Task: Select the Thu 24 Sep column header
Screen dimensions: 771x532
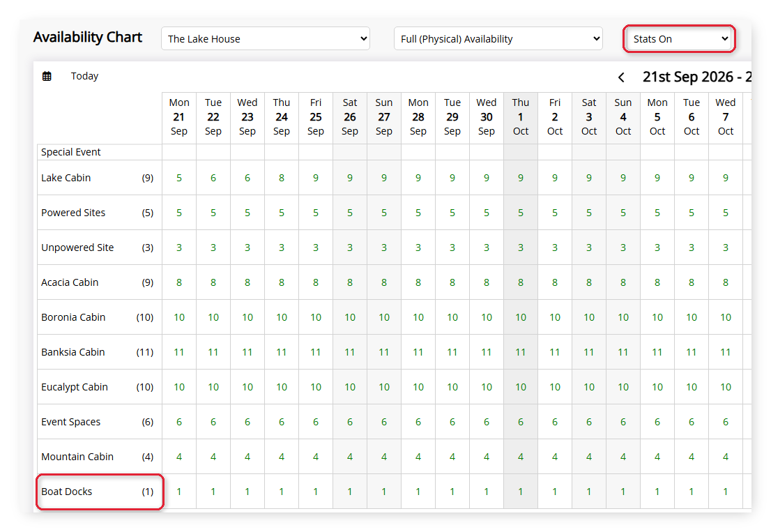Action: click(281, 117)
